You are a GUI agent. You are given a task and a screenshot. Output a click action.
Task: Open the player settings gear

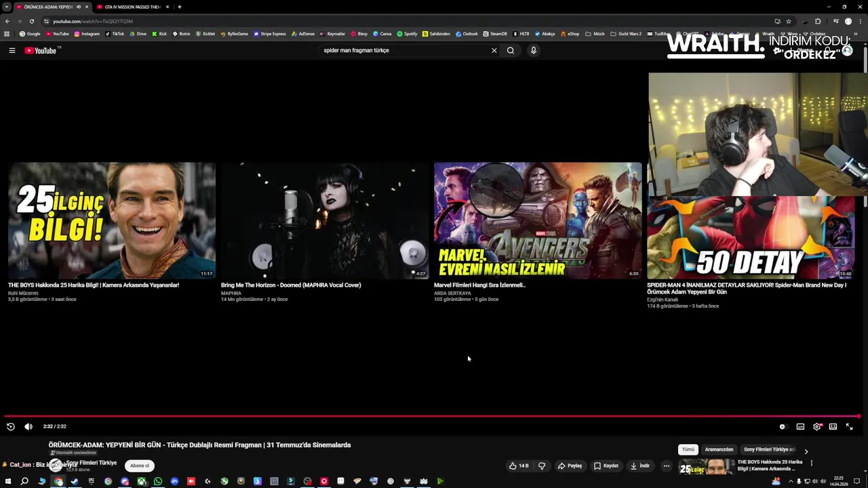coord(817,426)
